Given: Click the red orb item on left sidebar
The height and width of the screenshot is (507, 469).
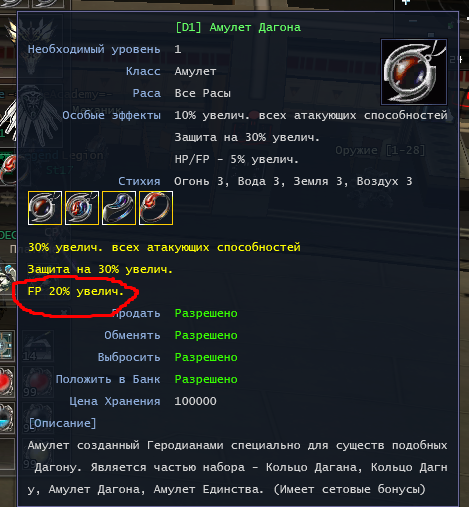Looking at the screenshot, I should [7, 382].
